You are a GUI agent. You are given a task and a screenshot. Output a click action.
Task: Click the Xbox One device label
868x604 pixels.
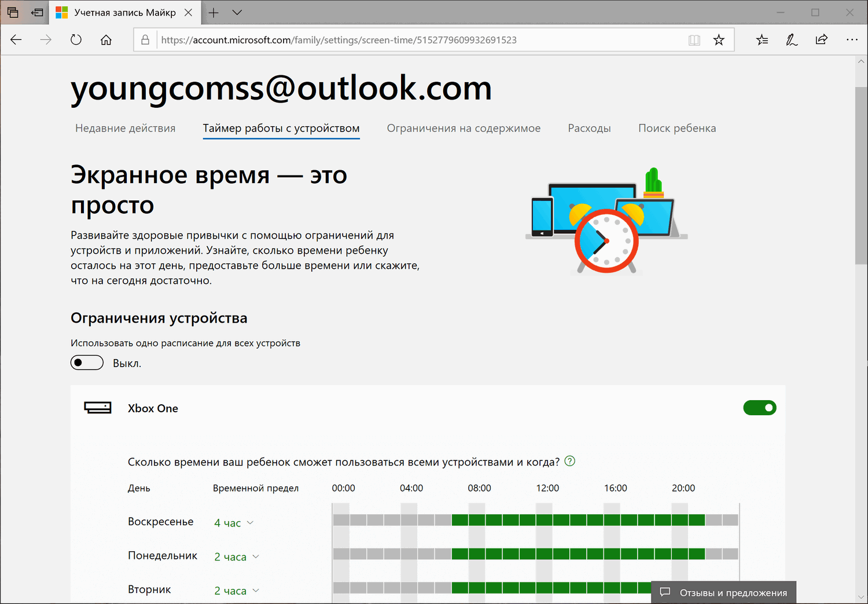[153, 408]
